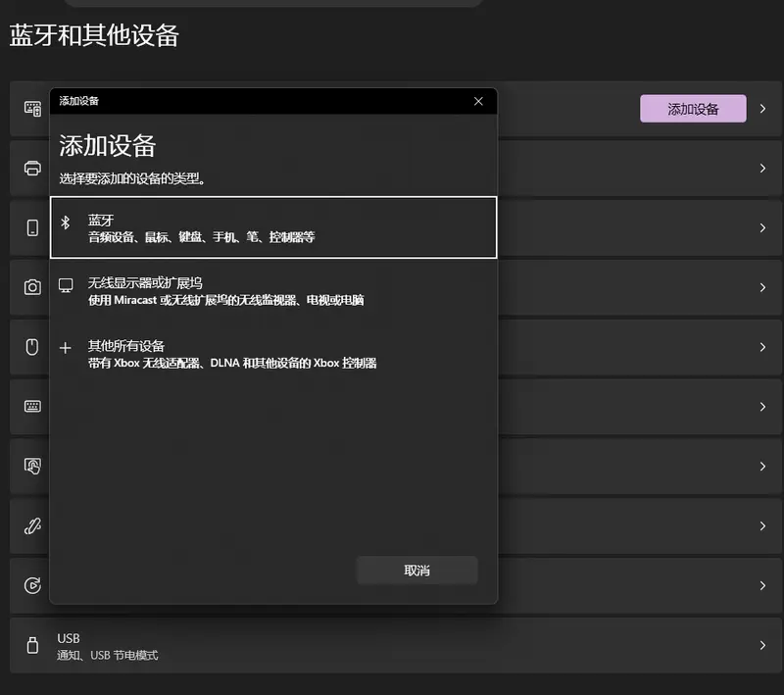784x695 pixels.
Task: Click the mouse icon in settings list
Action: point(32,346)
